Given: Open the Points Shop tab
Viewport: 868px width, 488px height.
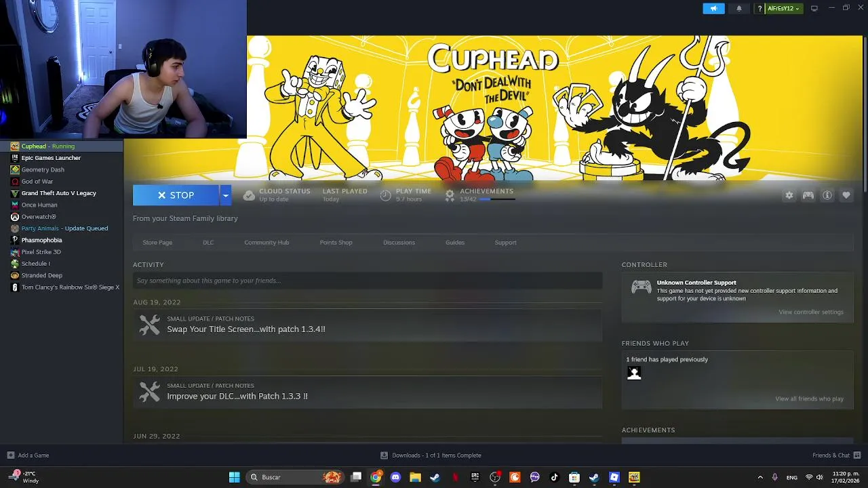Looking at the screenshot, I should point(336,243).
